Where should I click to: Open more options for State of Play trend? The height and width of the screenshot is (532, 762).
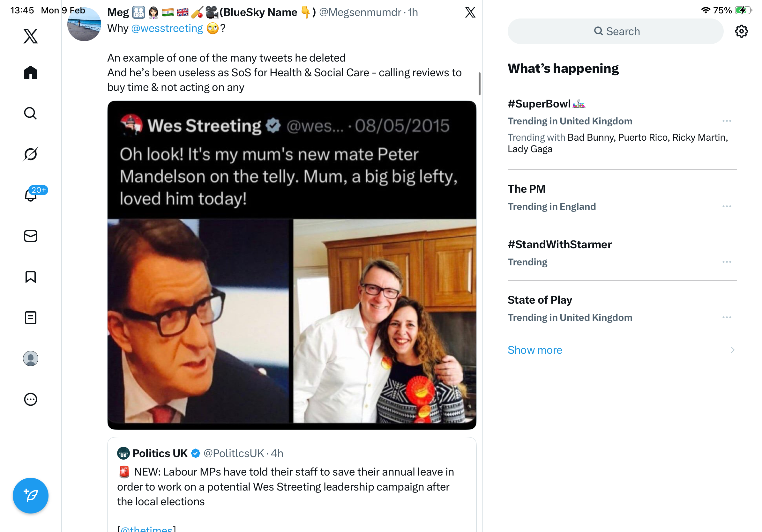727,317
